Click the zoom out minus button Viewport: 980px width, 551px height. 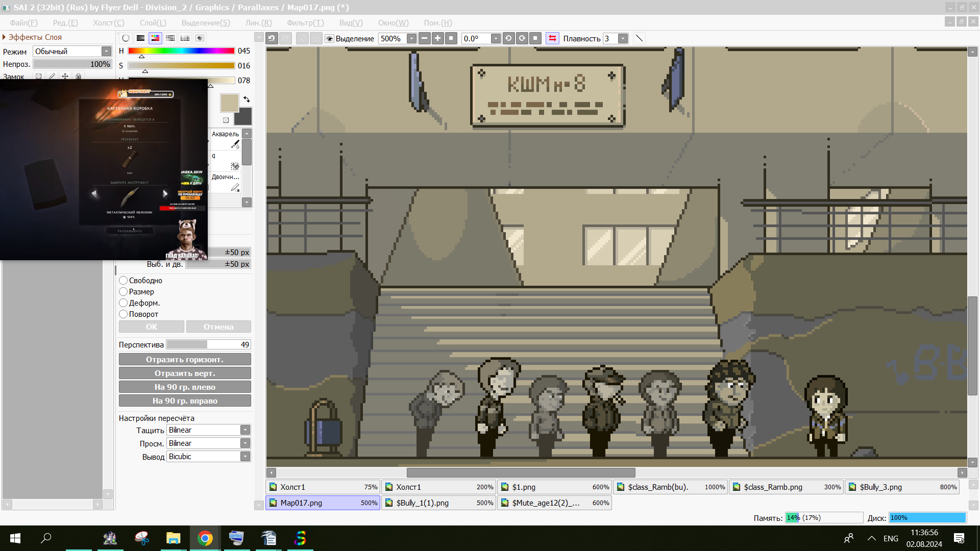point(424,38)
